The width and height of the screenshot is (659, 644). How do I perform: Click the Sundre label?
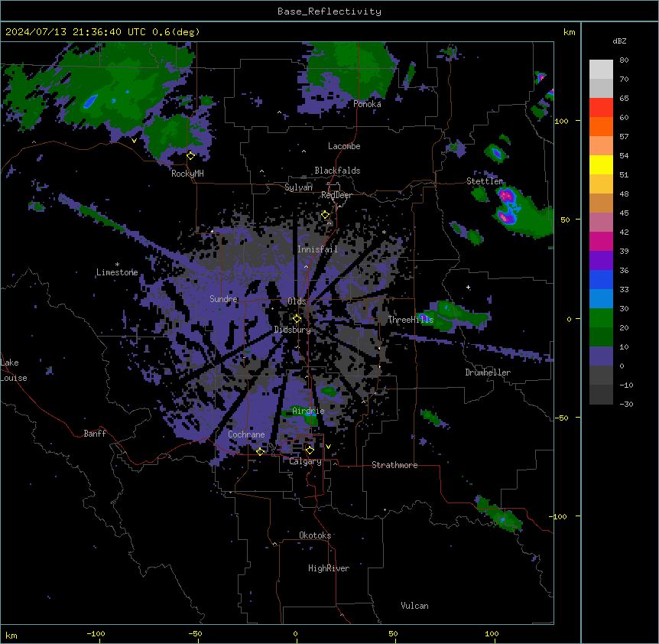coord(223,299)
